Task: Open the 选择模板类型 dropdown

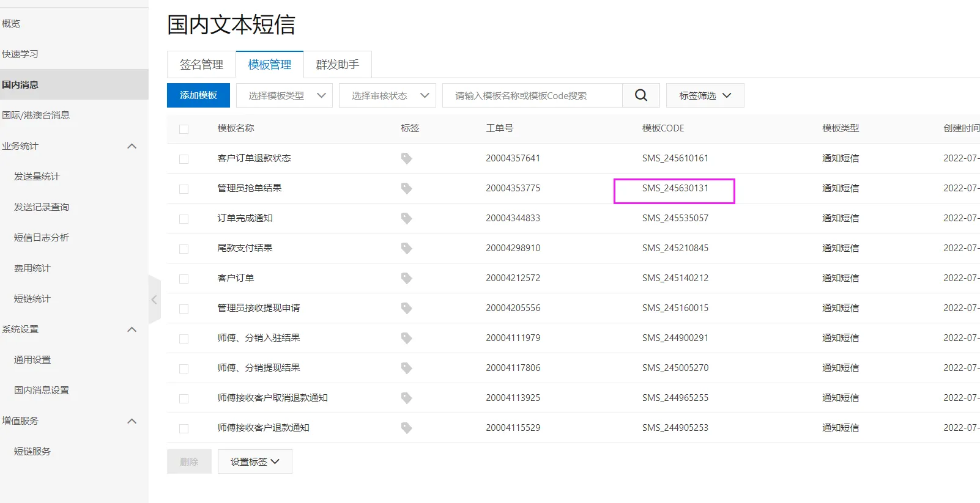Action: [x=284, y=95]
